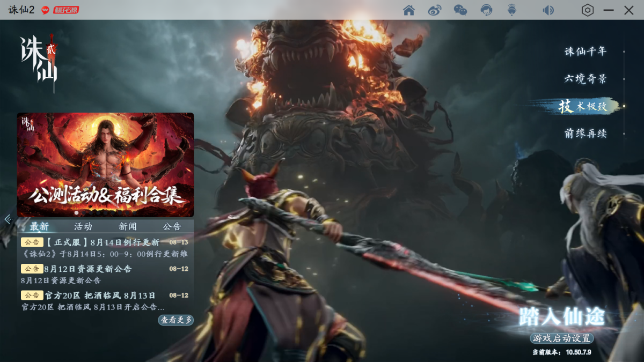This screenshot has height=362, width=644.
Task: Click the 公测活动&福利合集 banner
Action: (x=106, y=165)
